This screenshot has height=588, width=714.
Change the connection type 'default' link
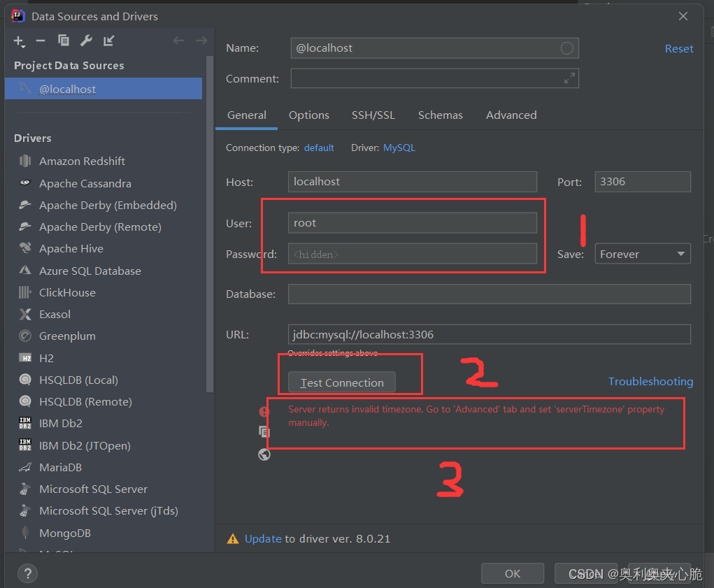point(319,148)
